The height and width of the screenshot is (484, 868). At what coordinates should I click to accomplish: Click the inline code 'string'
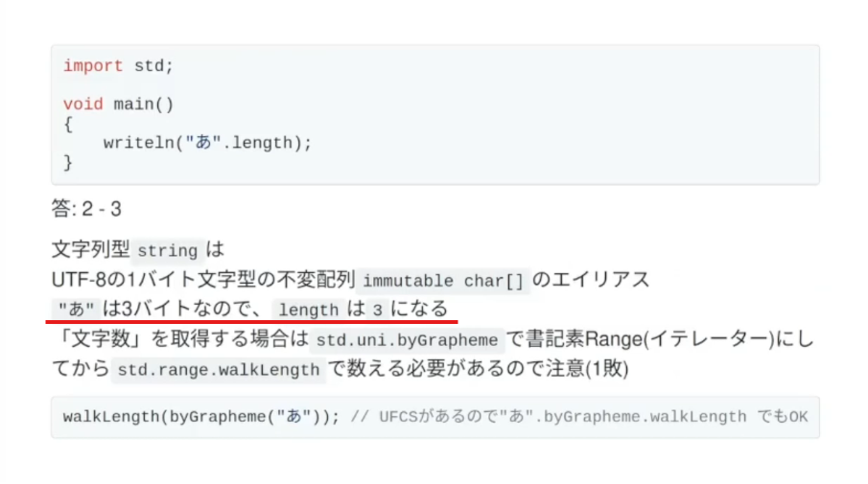167,250
